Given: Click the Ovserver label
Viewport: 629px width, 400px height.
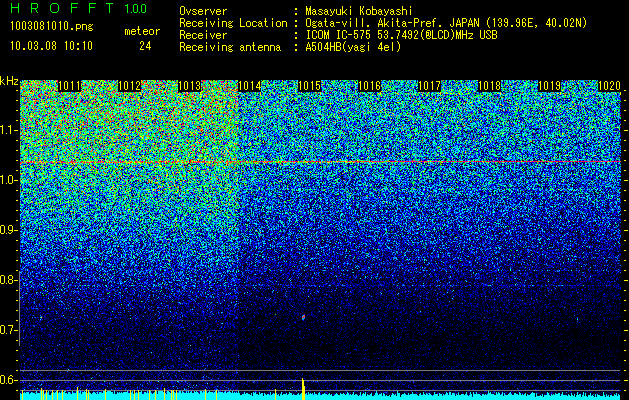Looking at the screenshot, I should 203,11.
